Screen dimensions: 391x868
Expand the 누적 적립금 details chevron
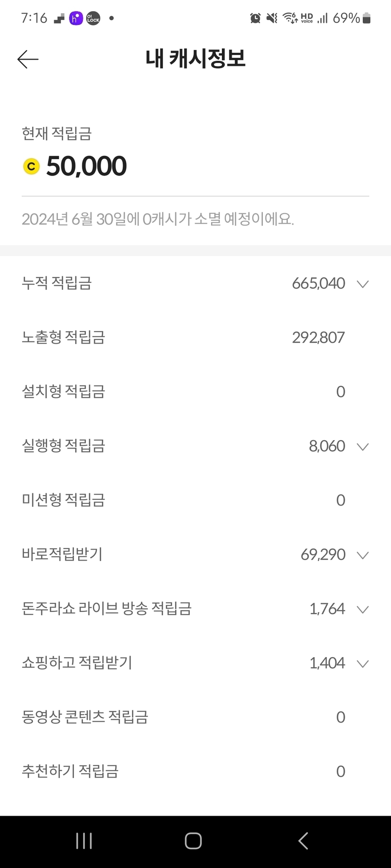[362, 284]
